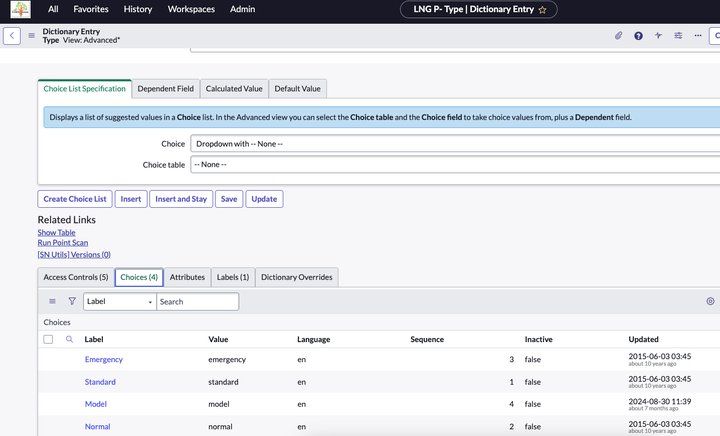Open the Show Table related link
The height and width of the screenshot is (436, 720).
(56, 233)
